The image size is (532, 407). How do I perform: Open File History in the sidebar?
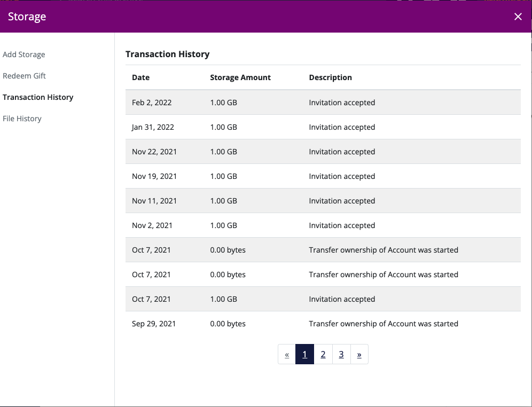pos(22,119)
